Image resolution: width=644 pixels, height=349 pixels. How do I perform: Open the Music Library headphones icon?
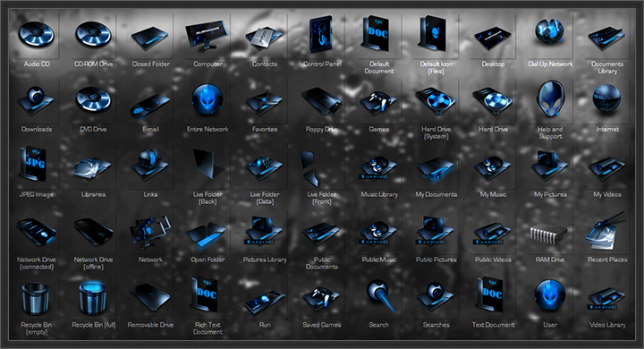tap(378, 167)
